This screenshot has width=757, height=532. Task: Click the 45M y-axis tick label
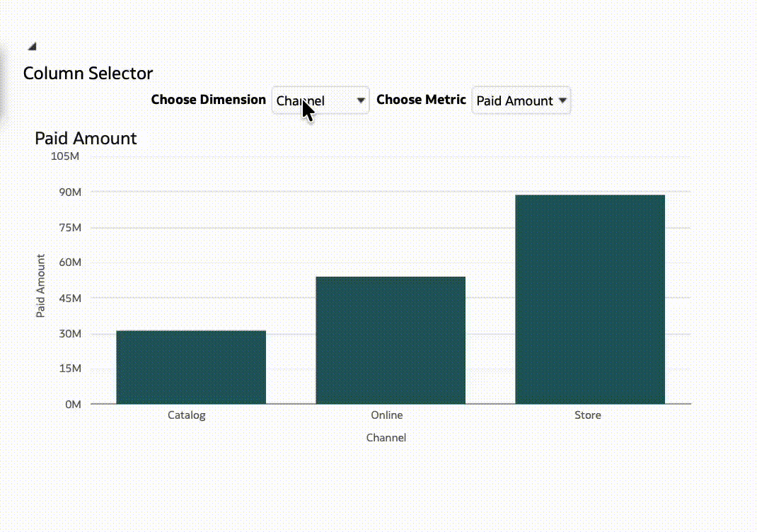tap(71, 299)
